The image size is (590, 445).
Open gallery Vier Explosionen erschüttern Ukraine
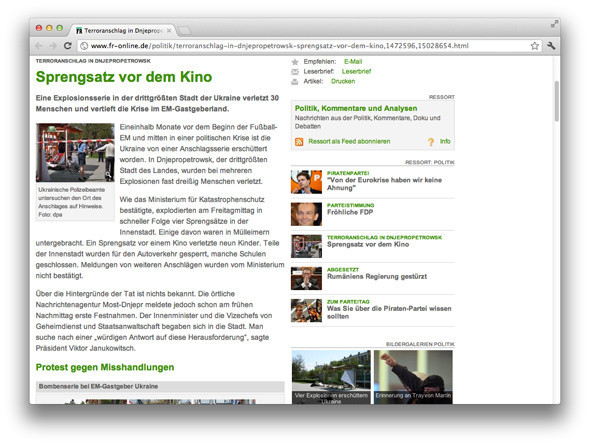coord(331,377)
